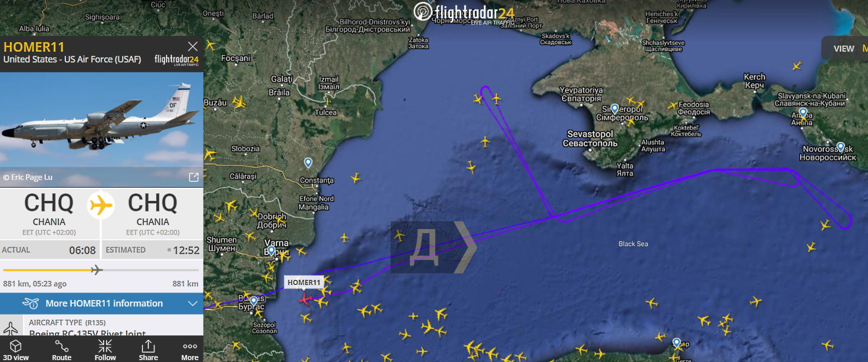Open 3D view of the flight
The image size is (868, 362).
(x=16, y=350)
